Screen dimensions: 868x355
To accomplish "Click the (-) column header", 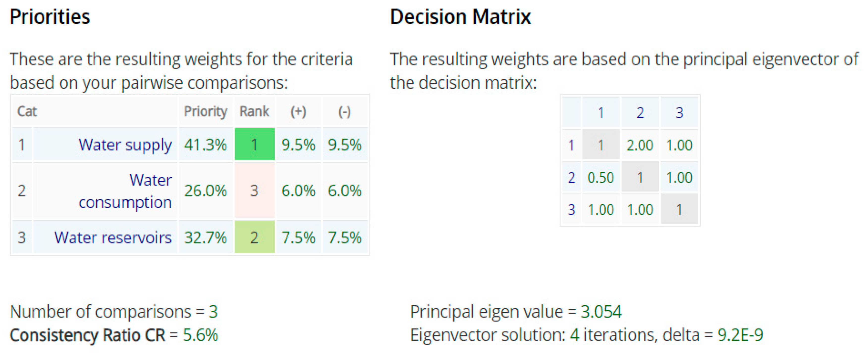I will point(344,112).
